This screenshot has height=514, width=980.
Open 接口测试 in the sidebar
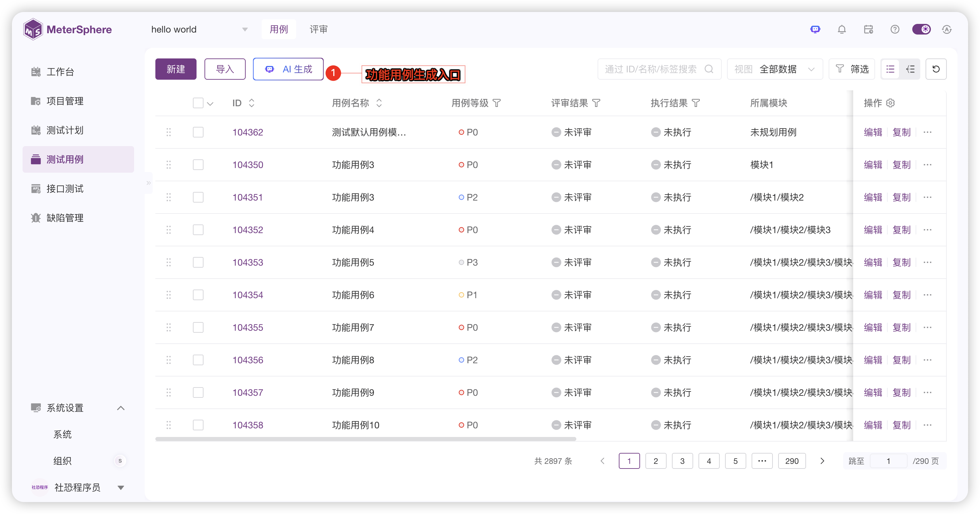coord(78,189)
